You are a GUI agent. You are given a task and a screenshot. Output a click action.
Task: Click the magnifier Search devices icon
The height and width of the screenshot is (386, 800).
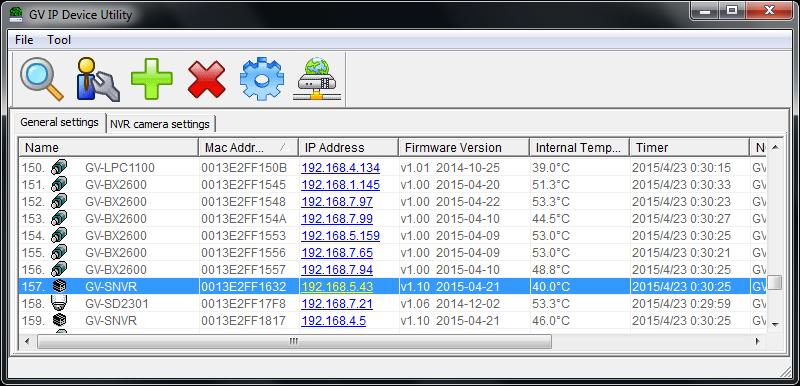(42, 79)
